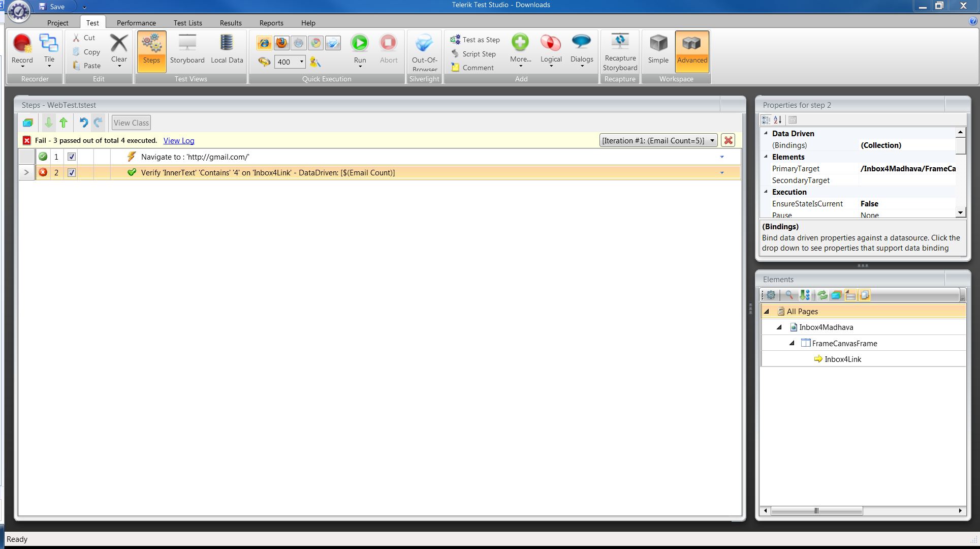Open the Local Data view
This screenshot has height=549, width=980.
pos(227,49)
